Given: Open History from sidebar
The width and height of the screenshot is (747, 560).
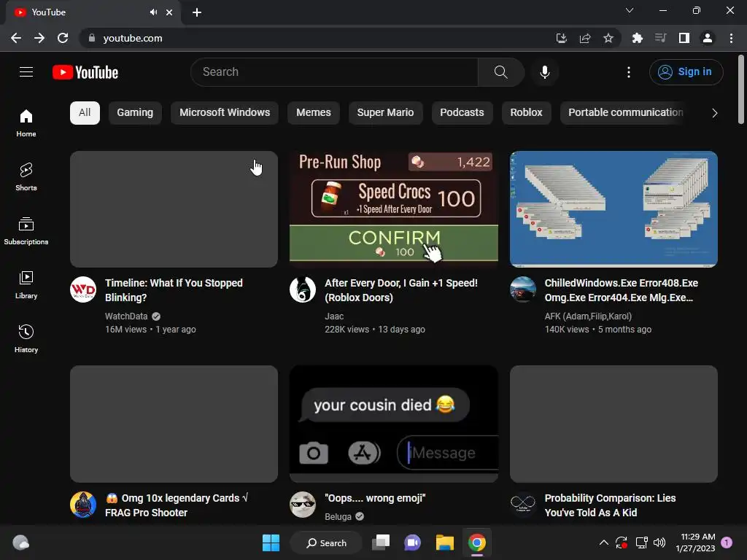Looking at the screenshot, I should pos(26,338).
